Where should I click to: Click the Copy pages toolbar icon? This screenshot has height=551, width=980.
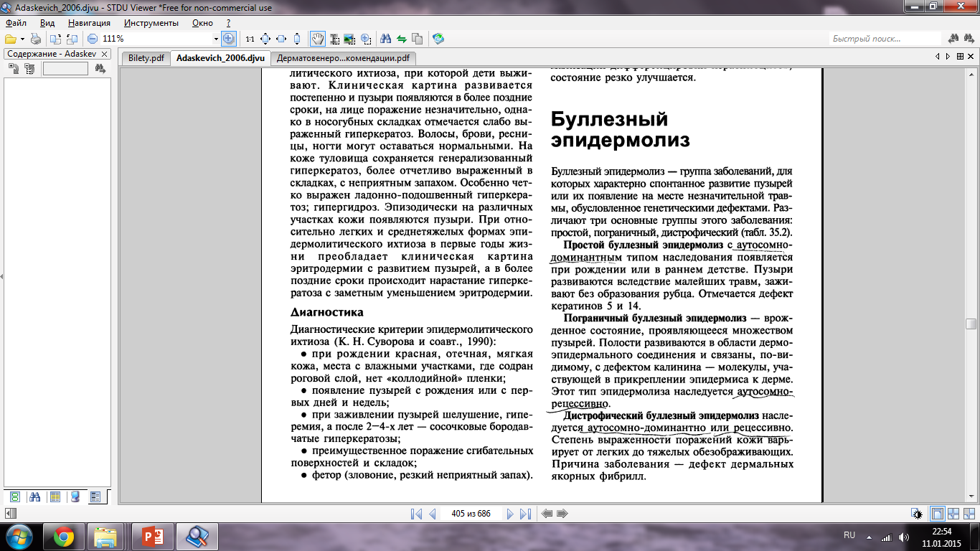418,39
